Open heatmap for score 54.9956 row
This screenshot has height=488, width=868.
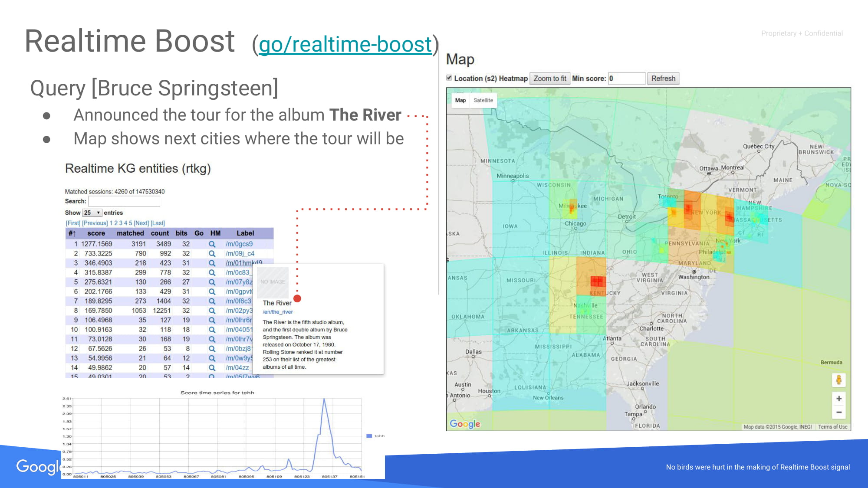click(212, 359)
